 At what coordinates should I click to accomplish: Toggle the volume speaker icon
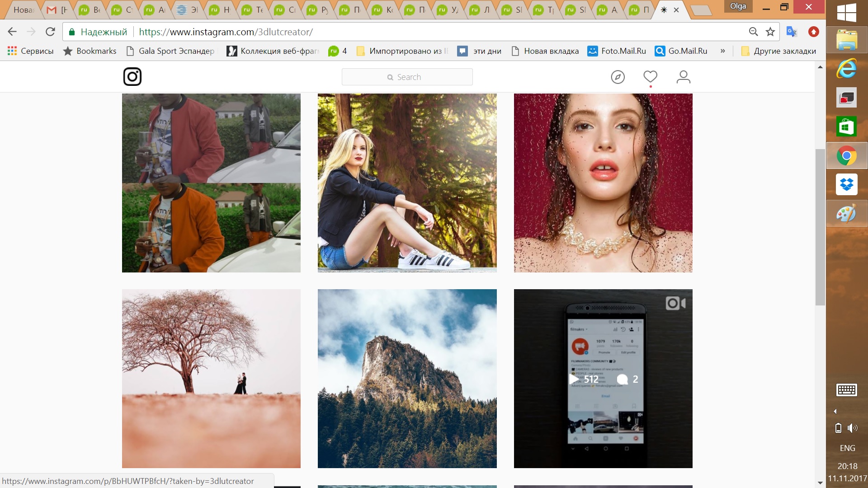point(853,428)
